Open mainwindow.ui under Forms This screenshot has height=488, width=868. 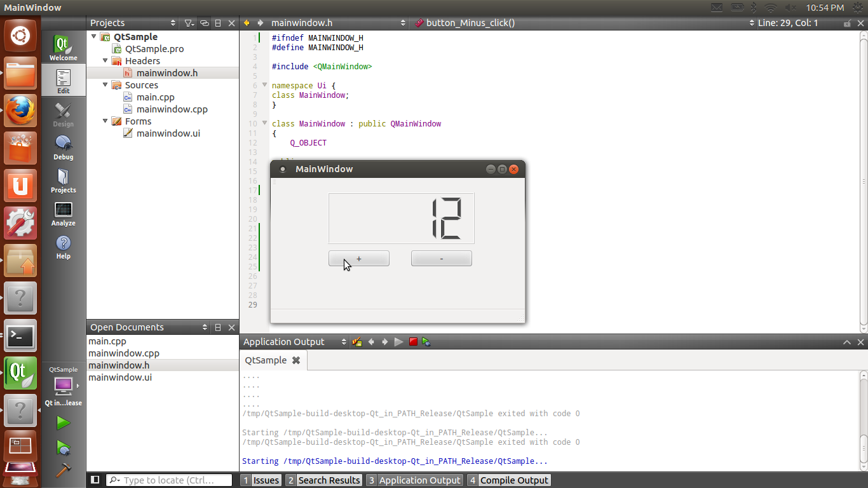168,133
